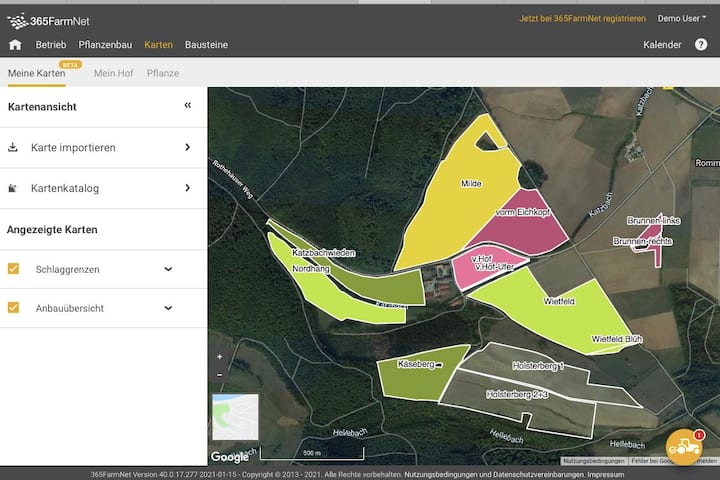The width and height of the screenshot is (720, 480).
Task: Click the 365FarmNet logo
Action: pos(48,21)
